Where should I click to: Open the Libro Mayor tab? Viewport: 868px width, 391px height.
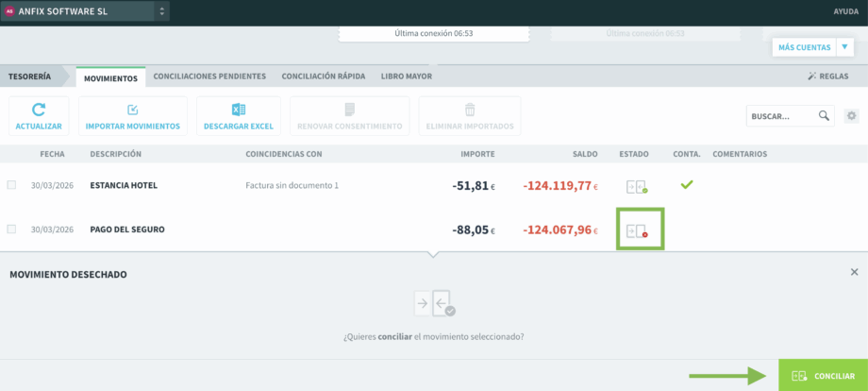(x=406, y=76)
